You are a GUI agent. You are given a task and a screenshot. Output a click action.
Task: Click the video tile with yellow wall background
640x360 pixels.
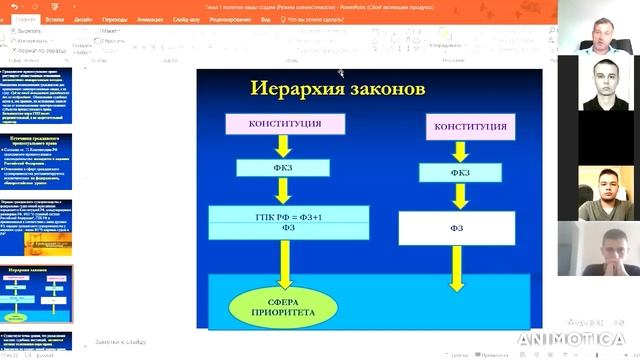(x=606, y=193)
